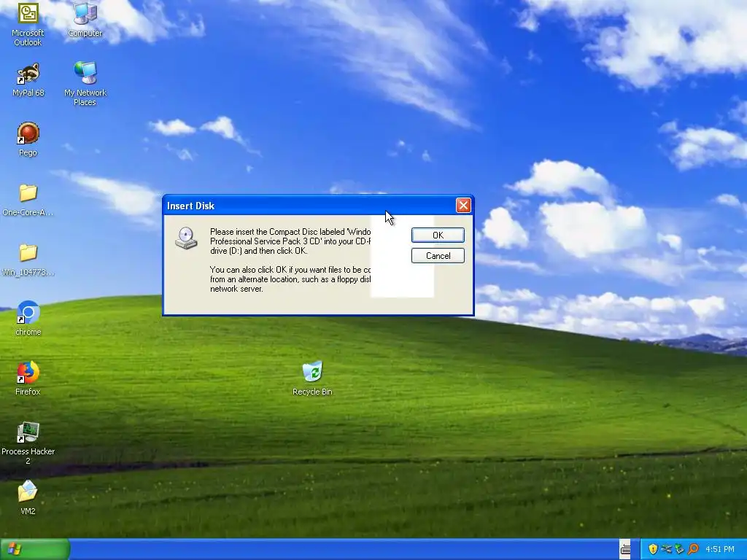
Task: Select the One-Core-A... folder
Action: 28,200
